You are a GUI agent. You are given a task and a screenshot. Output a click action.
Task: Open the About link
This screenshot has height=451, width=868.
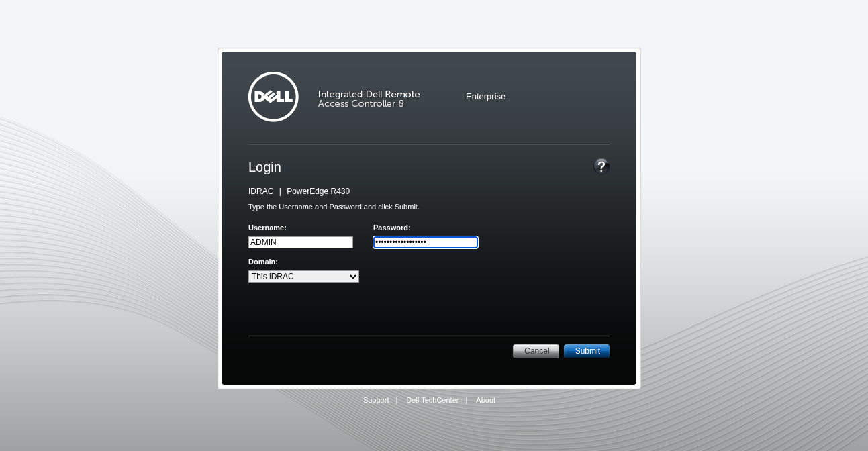[x=485, y=400]
